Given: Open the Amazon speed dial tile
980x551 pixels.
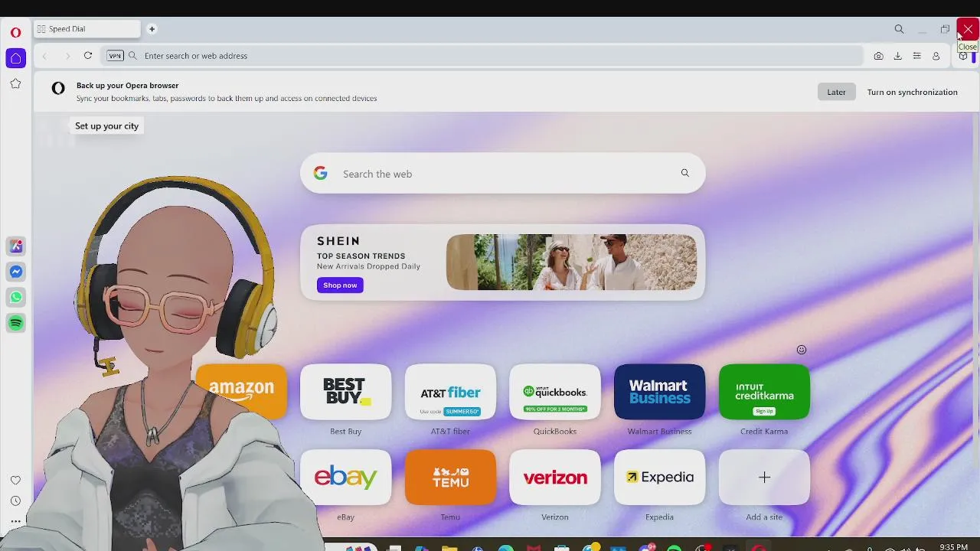Looking at the screenshot, I should coord(241,392).
